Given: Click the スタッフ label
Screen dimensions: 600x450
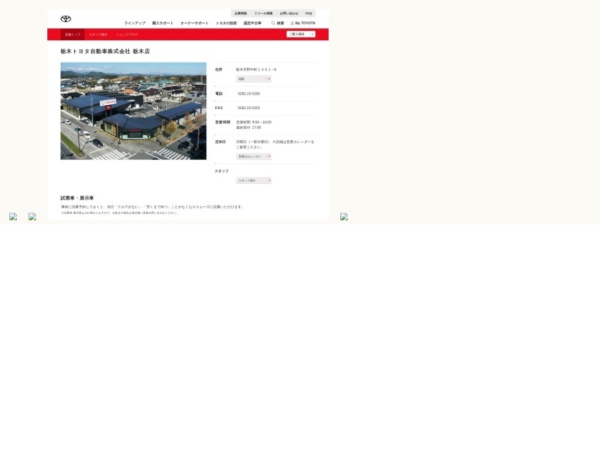Looking at the screenshot, I should pos(222,171).
